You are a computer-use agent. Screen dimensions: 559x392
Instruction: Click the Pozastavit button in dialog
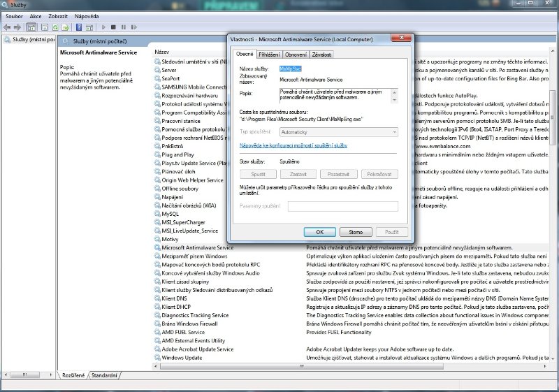[338, 174]
